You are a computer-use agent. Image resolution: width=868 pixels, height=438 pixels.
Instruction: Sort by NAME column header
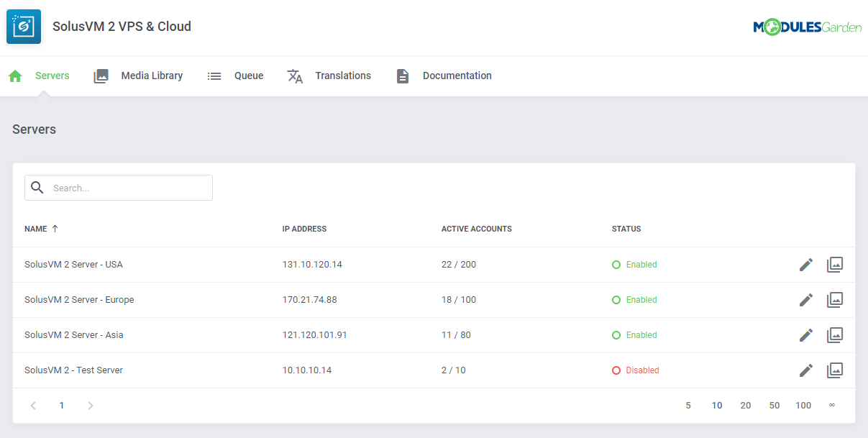click(x=35, y=229)
